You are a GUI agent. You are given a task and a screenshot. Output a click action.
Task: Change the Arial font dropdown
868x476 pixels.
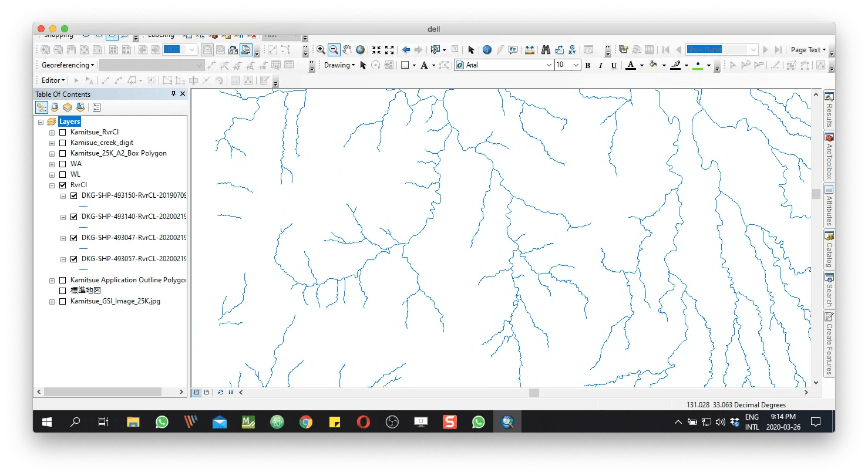point(547,65)
